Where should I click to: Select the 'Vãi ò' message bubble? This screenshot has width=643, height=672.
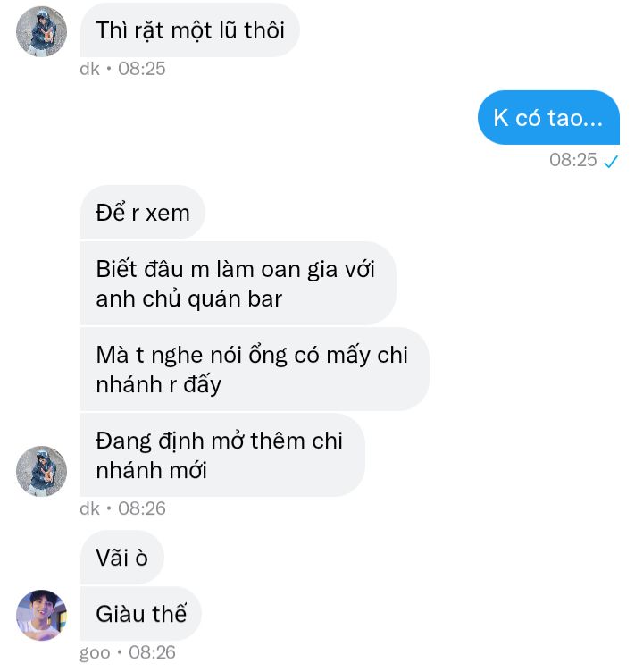pos(122,557)
